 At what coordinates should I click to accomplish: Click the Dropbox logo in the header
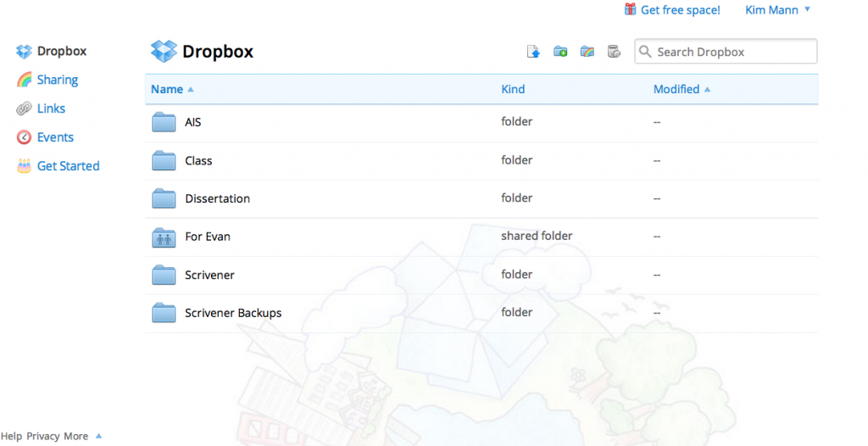click(x=164, y=52)
